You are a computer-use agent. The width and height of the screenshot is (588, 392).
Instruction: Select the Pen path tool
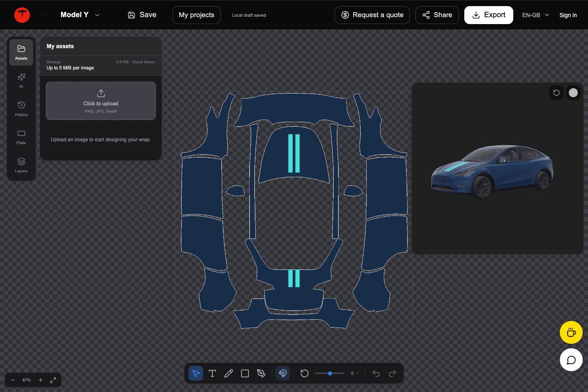coord(261,373)
